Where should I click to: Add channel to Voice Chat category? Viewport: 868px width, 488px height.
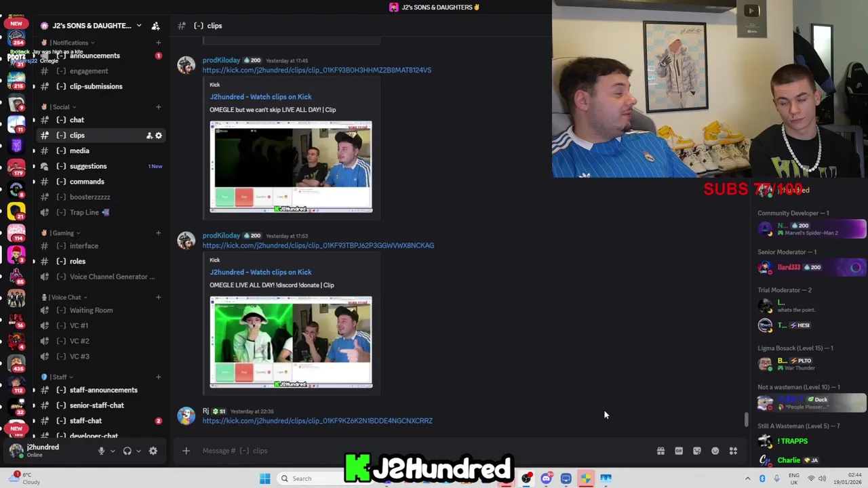click(x=158, y=298)
